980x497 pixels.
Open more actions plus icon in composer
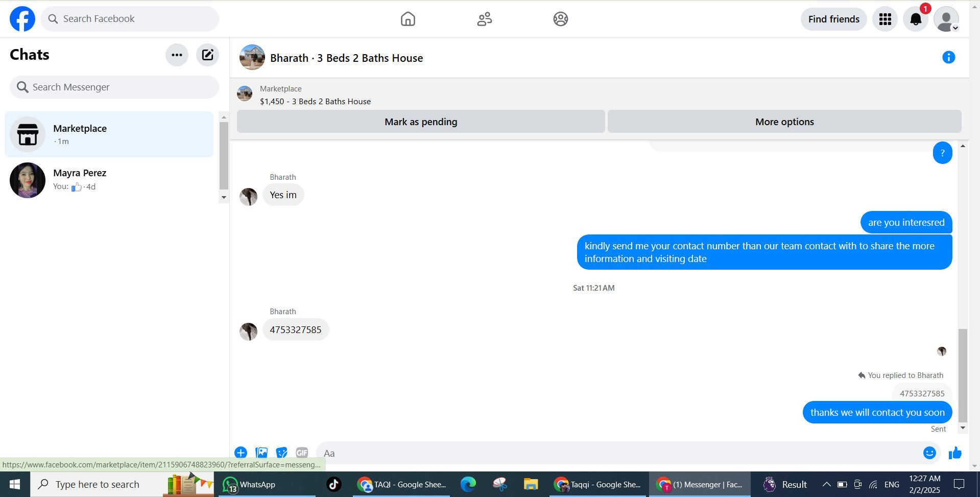tap(241, 453)
